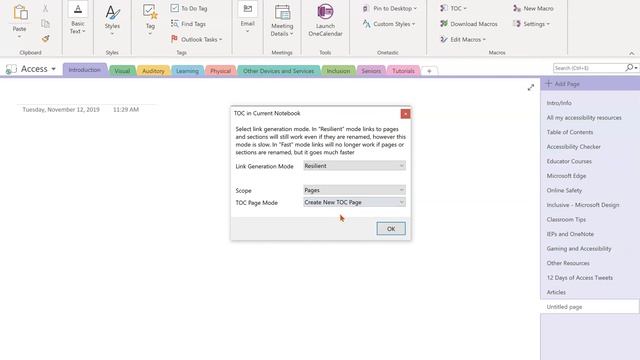Click the page time 11:29 AM
Screen dimensions: 640x360
(126, 109)
